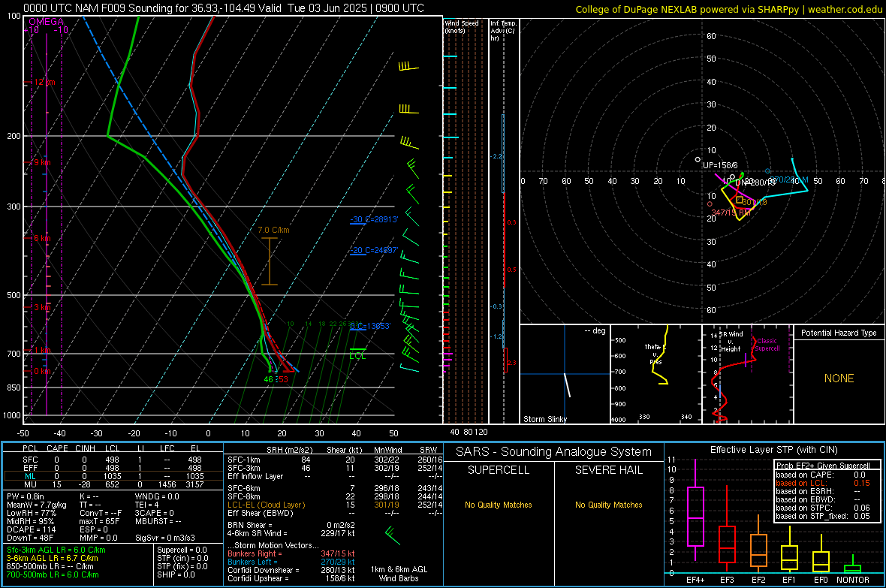The height and width of the screenshot is (588, 886).
Task: Click the SFC-1km shear row
Action: (x=335, y=460)
